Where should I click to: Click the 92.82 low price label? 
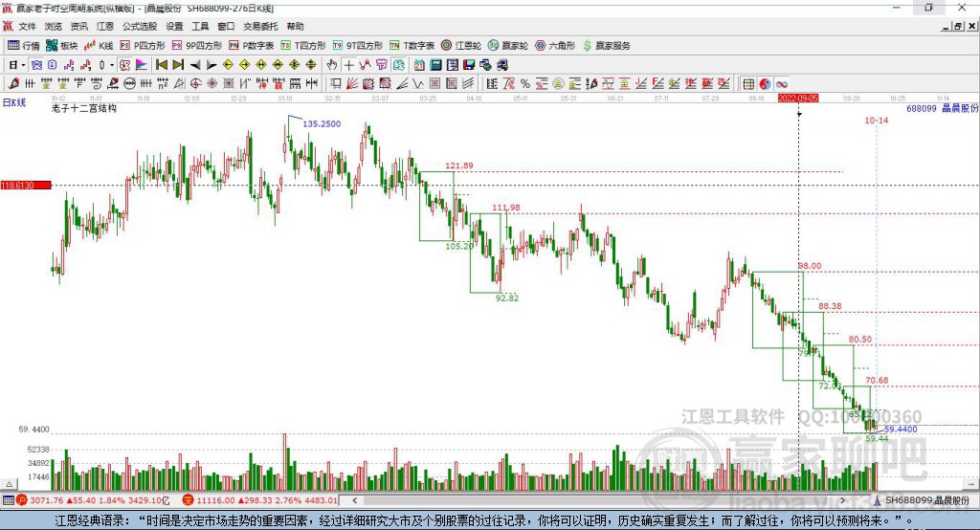click(x=507, y=298)
